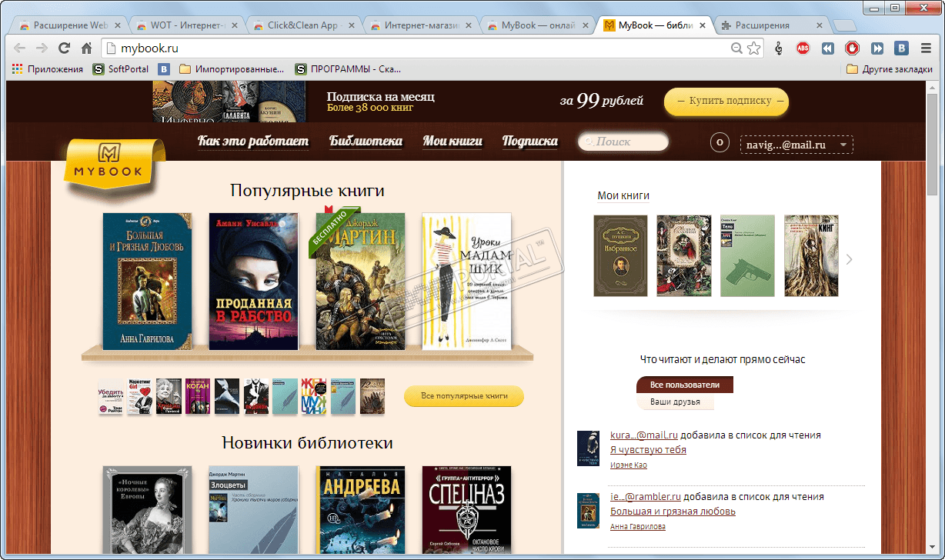This screenshot has height=560, width=945.
Task: Select the Ваши друзья filter
Action: [x=676, y=402]
